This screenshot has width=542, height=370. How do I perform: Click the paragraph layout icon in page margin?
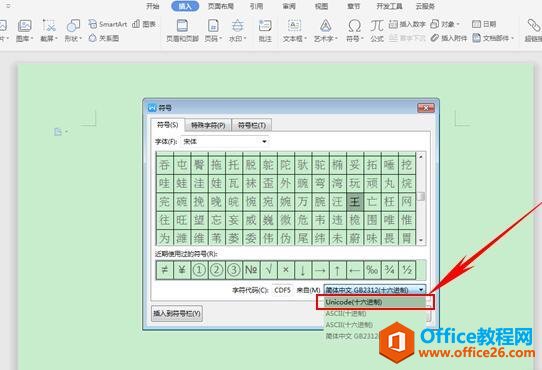tap(58, 132)
